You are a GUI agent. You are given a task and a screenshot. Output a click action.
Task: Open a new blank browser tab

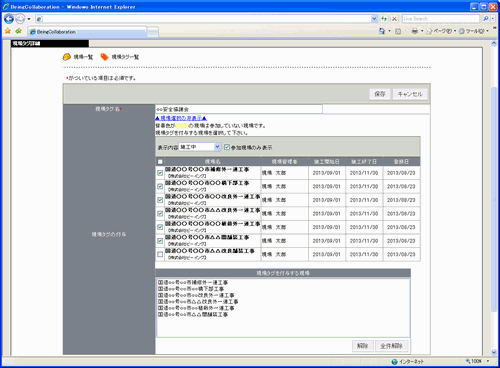(x=153, y=32)
